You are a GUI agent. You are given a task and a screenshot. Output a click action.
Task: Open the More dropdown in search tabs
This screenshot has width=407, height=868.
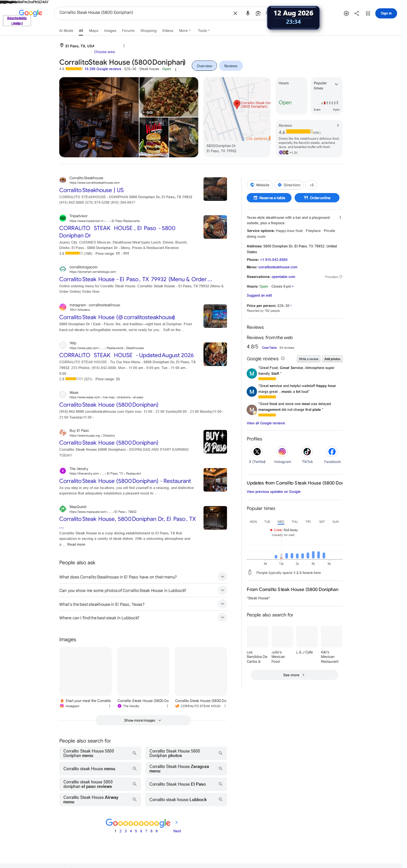pyautogui.click(x=185, y=31)
